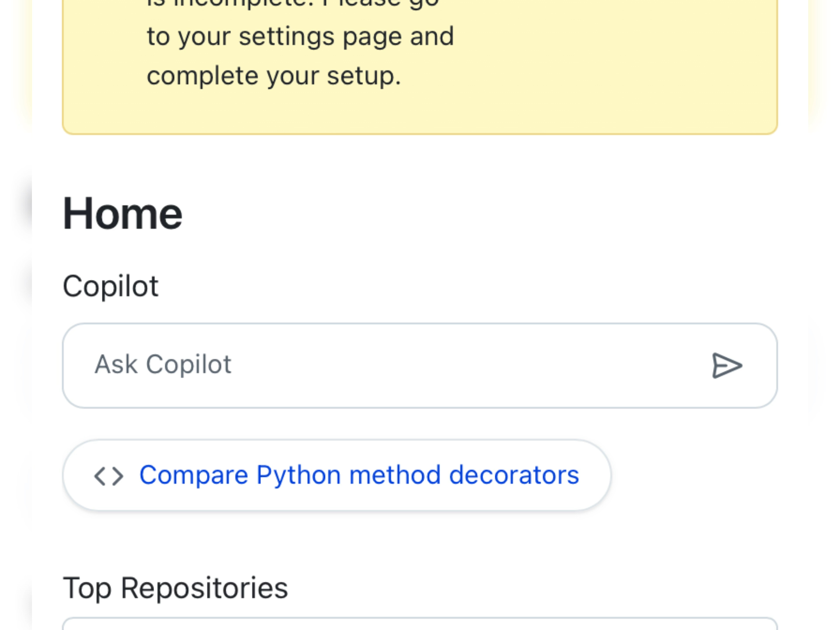This screenshot has height=630, width=840.
Task: Click the Home page heading
Action: (122, 213)
